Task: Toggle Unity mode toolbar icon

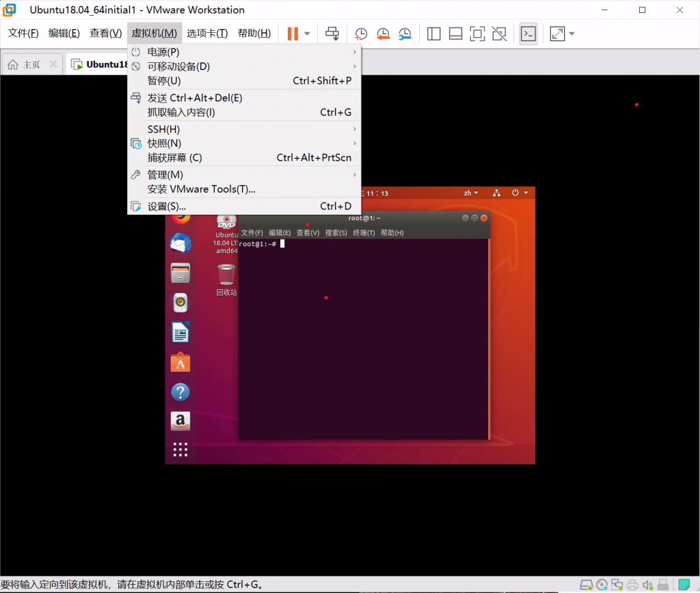Action: pos(500,34)
